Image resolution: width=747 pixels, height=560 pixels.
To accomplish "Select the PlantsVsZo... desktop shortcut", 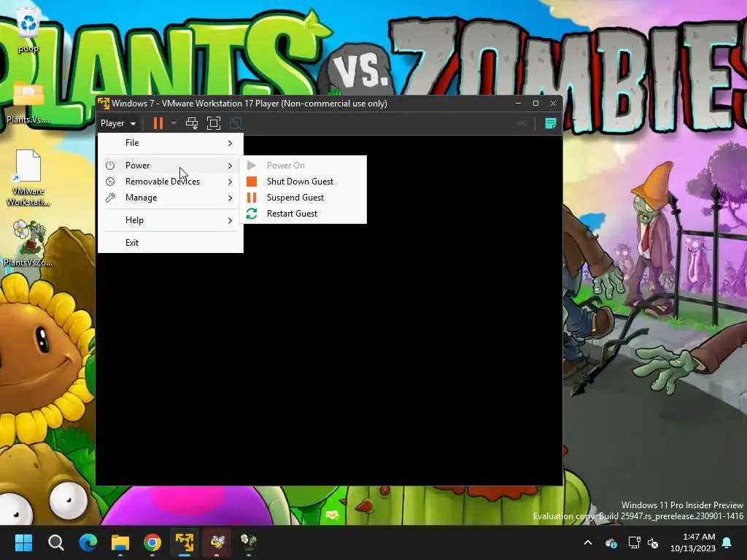I will [28, 243].
